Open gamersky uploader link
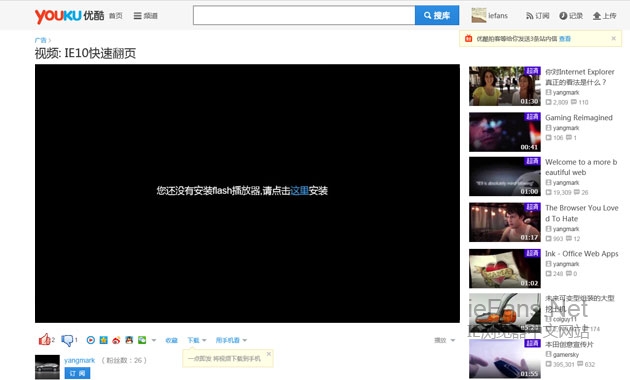630x380 pixels. coord(566,354)
